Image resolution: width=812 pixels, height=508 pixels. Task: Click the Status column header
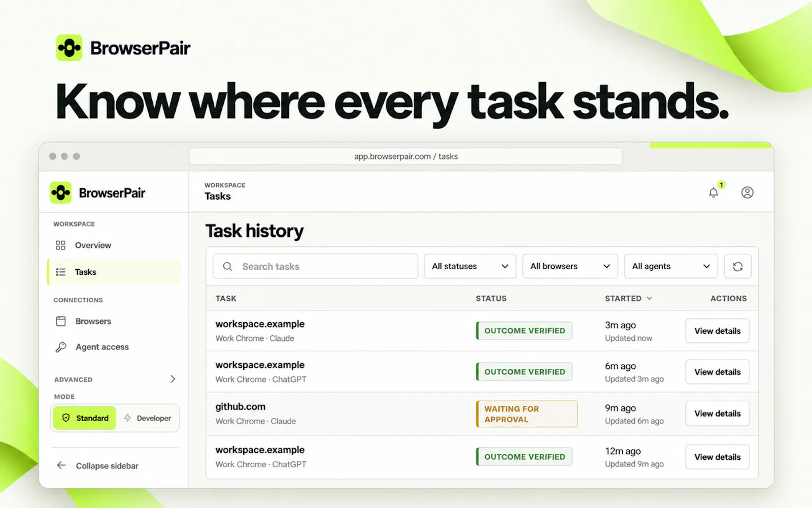click(x=491, y=298)
